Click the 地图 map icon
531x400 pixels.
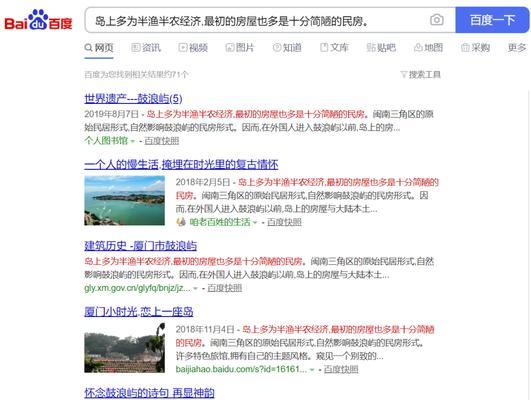point(418,48)
